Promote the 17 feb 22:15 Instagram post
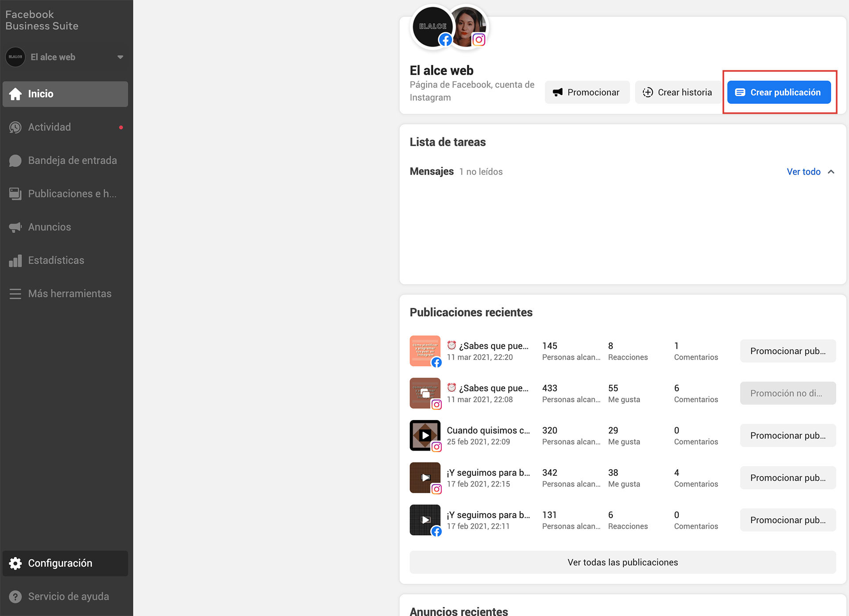 [x=788, y=478]
